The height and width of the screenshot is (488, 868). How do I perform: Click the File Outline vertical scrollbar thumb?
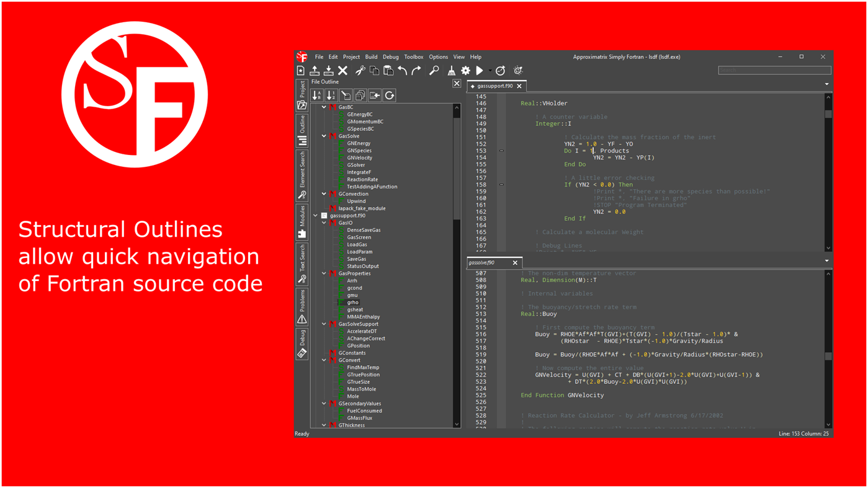[457, 169]
